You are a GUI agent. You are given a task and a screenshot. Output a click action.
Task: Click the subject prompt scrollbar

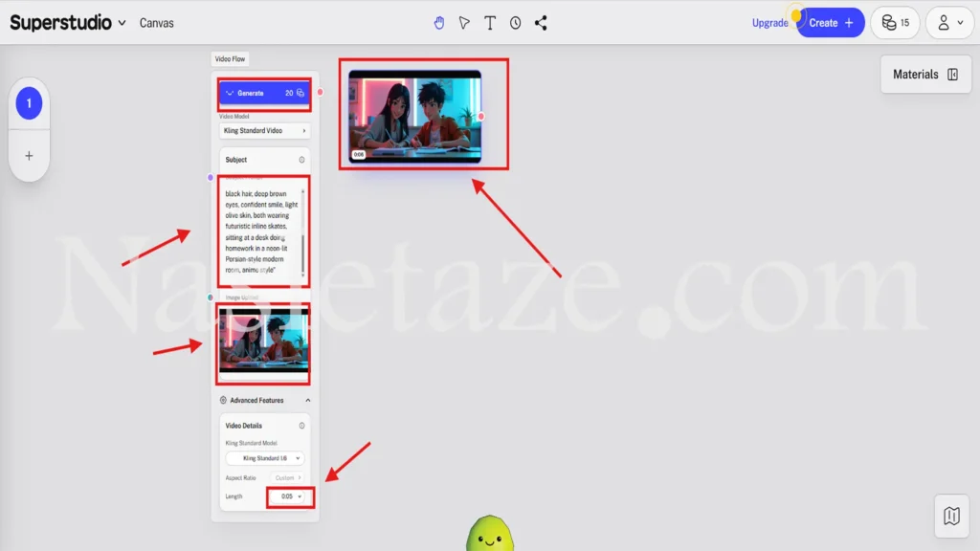pyautogui.click(x=303, y=253)
